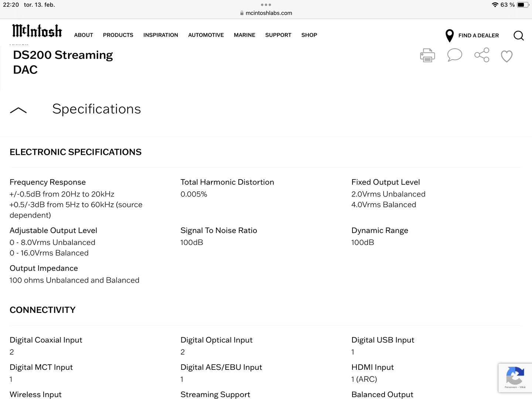Image resolution: width=532 pixels, height=399 pixels.
Task: Click the dealer location pin icon
Action: [x=450, y=35]
